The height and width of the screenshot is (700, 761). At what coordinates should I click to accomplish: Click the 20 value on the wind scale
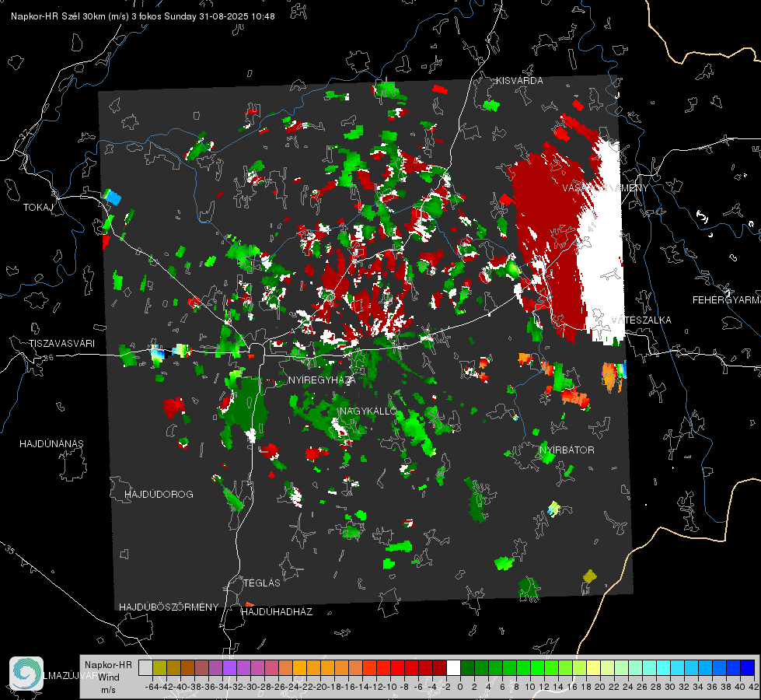point(600,687)
